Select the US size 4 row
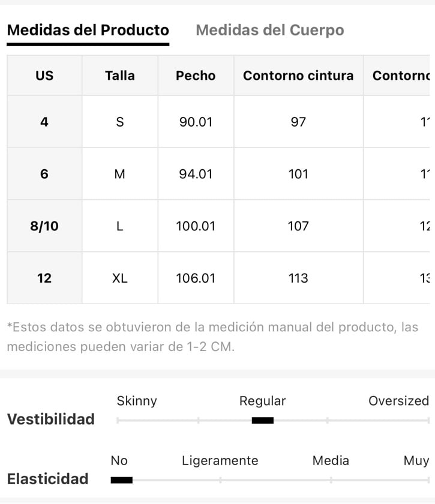 pos(218,122)
